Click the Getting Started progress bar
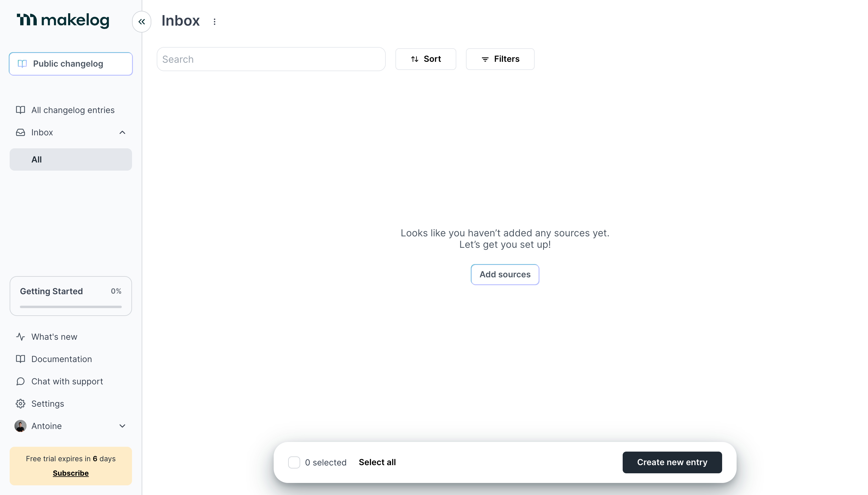Image resolution: width=868 pixels, height=495 pixels. (x=71, y=307)
